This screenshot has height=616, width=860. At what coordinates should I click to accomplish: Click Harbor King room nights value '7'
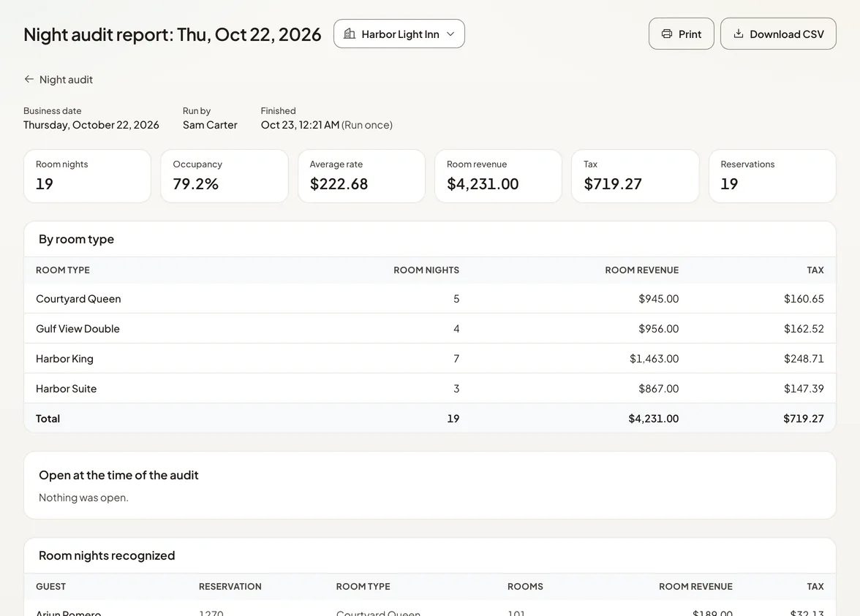point(456,359)
